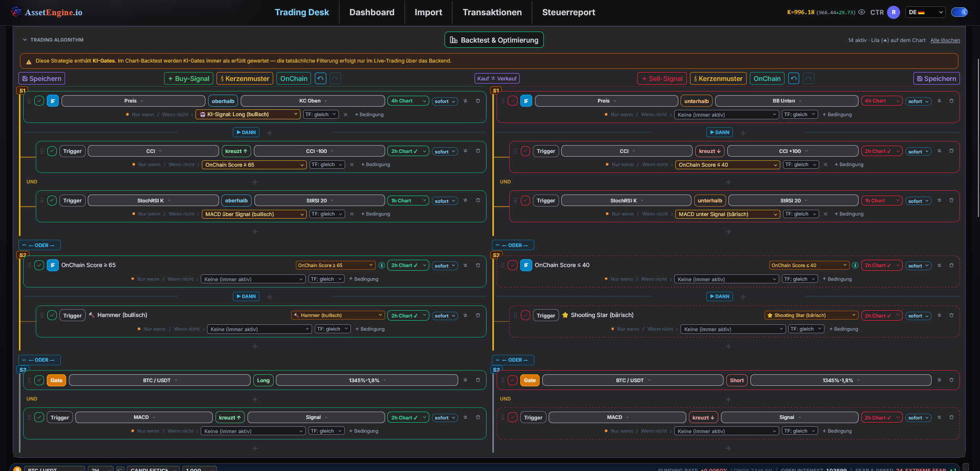Click Alle löschen link

tap(945, 40)
